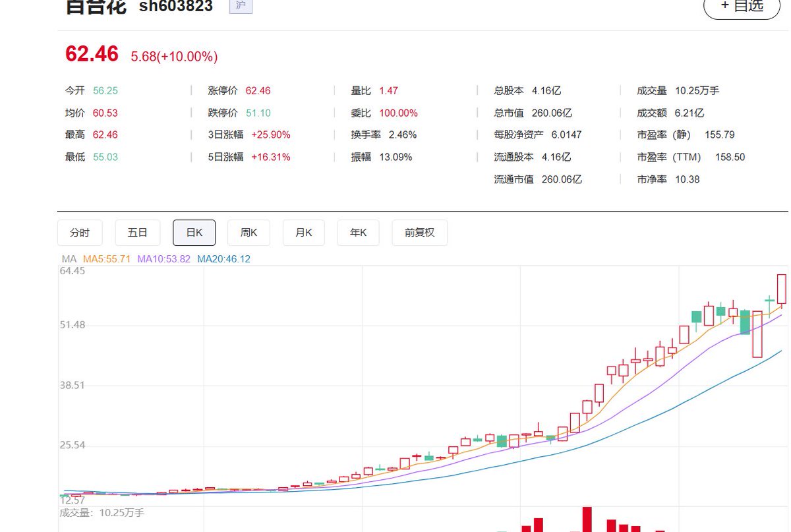Image resolution: width=791 pixels, height=532 pixels.
Task: Click the 振幅 value 13.09%
Action: [395, 157]
